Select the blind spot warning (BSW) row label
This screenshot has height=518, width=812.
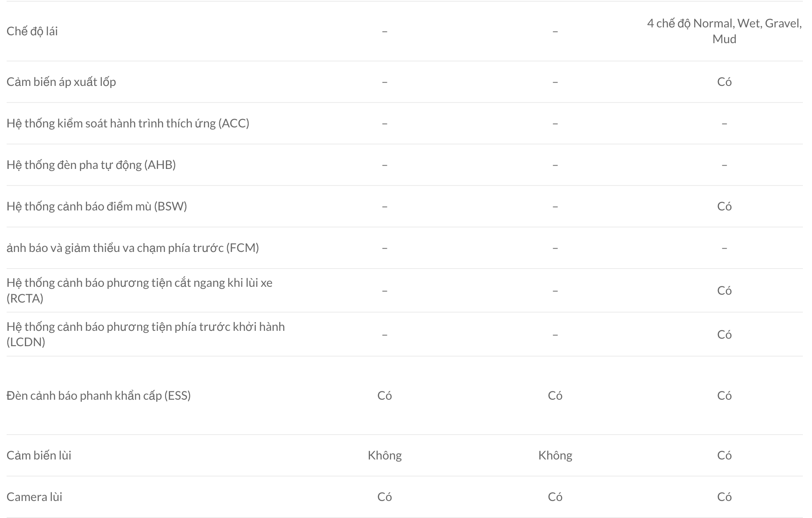97,206
